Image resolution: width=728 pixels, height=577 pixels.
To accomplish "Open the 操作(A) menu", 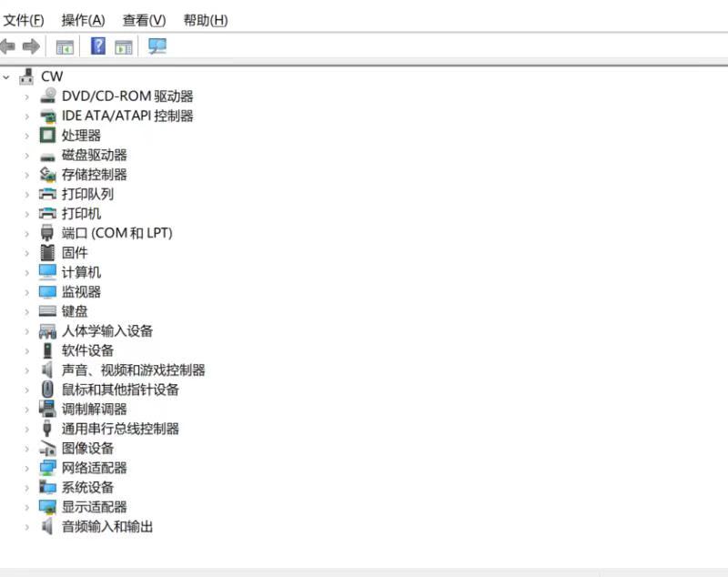I will pos(83,20).
